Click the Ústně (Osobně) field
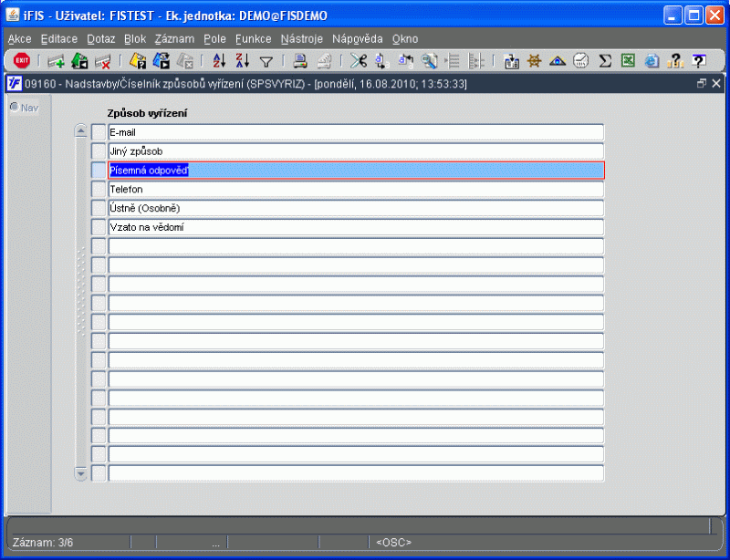The width and height of the screenshot is (730, 560). coord(356,208)
